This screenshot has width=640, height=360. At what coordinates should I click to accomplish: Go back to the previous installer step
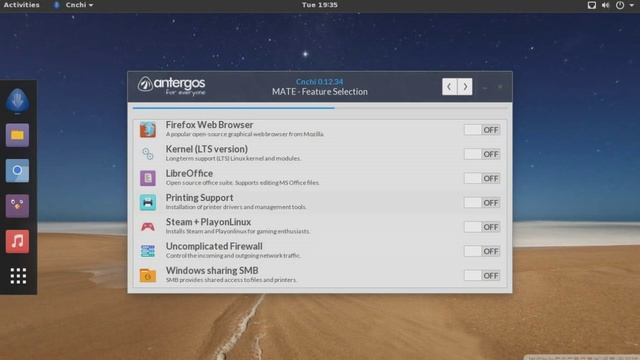tap(449, 87)
